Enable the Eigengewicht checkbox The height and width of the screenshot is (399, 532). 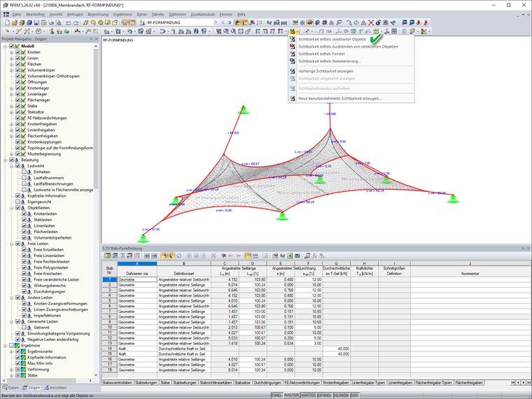17,202
